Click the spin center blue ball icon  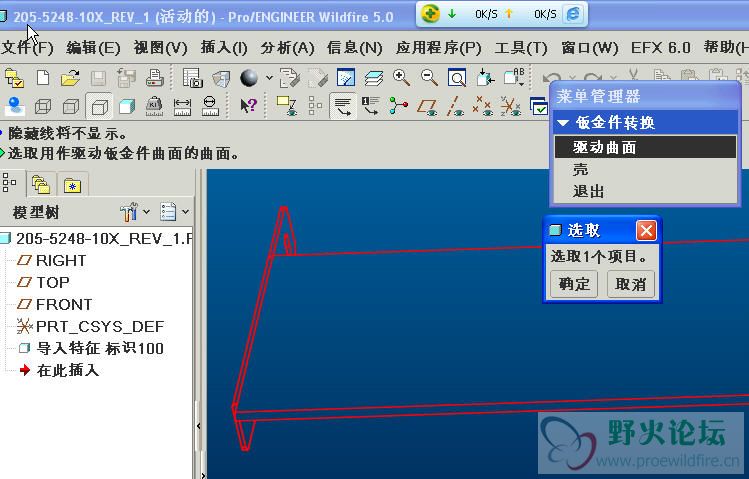click(x=14, y=106)
